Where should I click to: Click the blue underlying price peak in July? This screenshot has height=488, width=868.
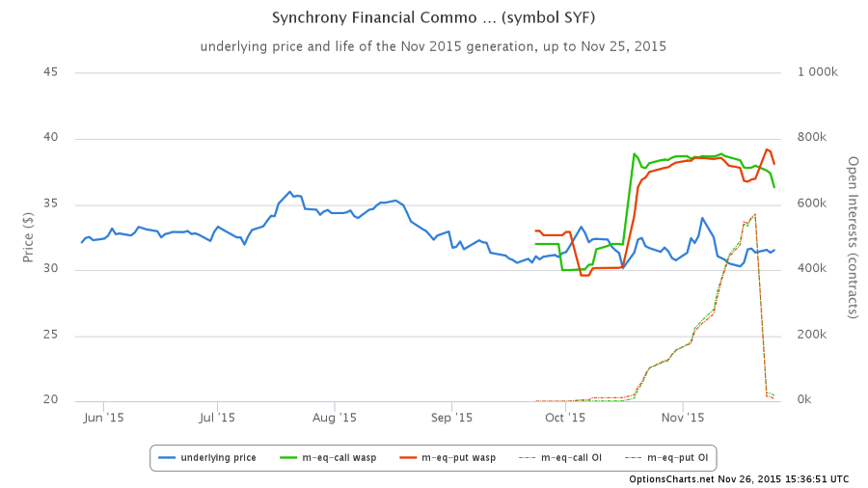tap(289, 192)
